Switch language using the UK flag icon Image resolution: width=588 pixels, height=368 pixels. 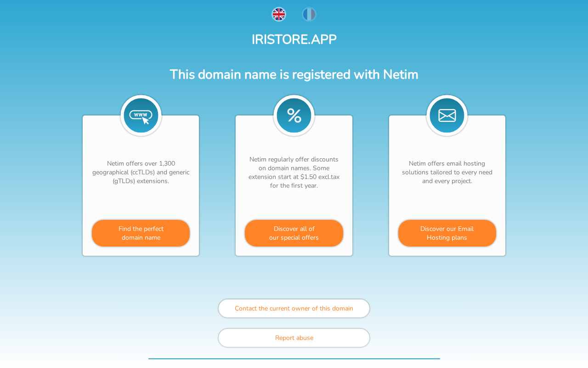pos(279,14)
